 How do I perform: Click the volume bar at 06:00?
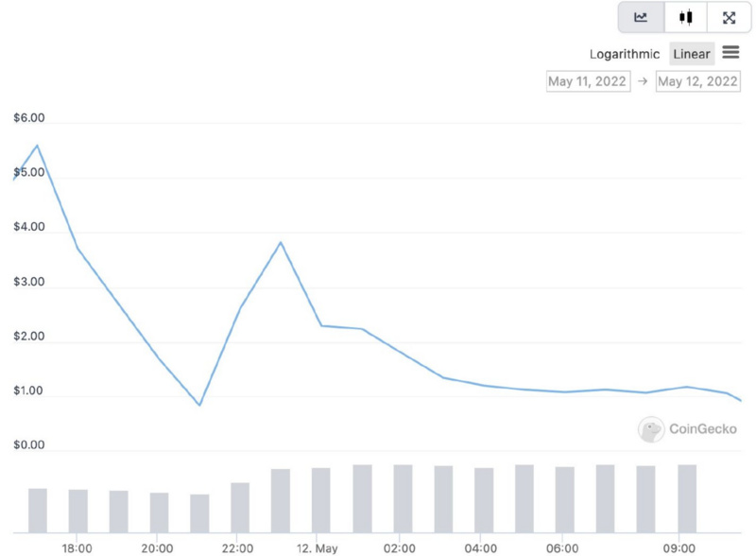(565, 499)
